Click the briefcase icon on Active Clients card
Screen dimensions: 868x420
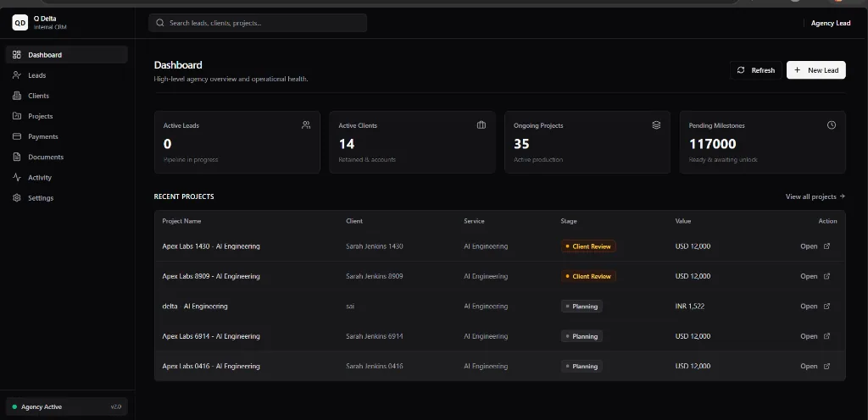coord(481,124)
